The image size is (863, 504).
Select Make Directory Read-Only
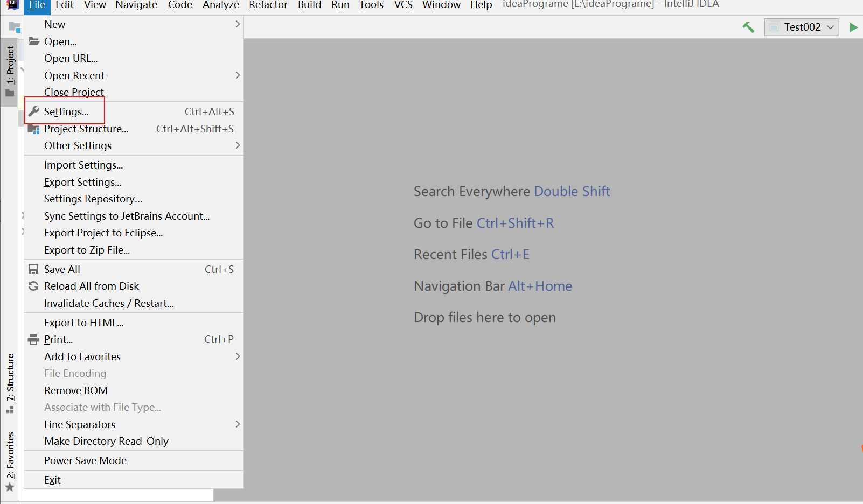[x=134, y=441]
